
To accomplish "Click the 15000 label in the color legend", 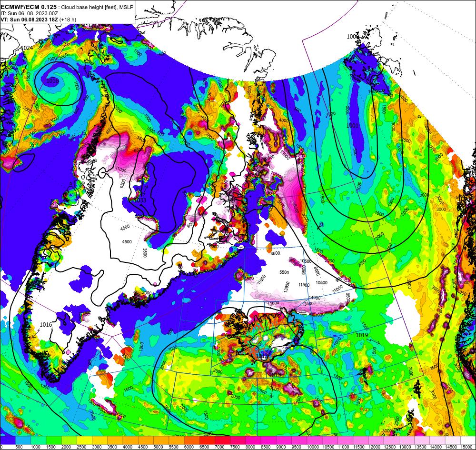I will pyautogui.click(x=466, y=447).
